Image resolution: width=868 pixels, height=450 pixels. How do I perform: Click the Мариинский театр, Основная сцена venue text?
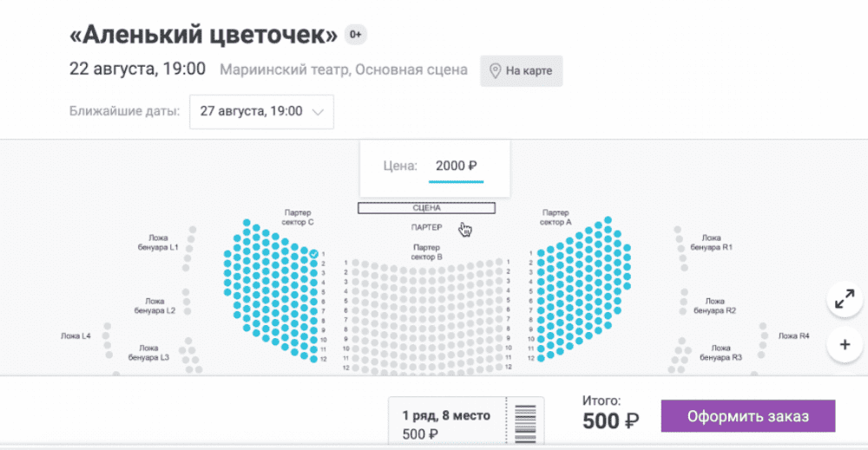(343, 69)
